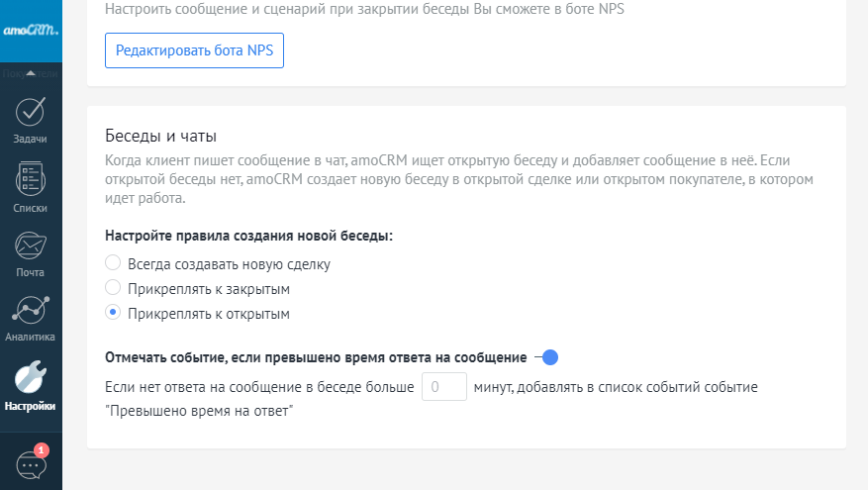This screenshot has height=490, width=868.
Task: Click 'Настройте правила создания новой беседы' label
Action: pos(248,237)
